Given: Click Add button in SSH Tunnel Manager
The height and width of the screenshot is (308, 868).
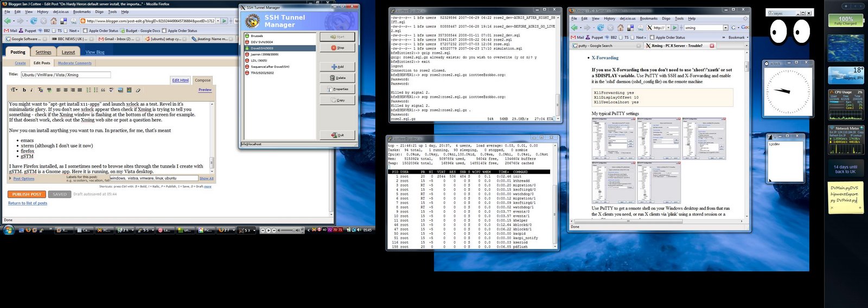Looking at the screenshot, I should (x=337, y=67).
